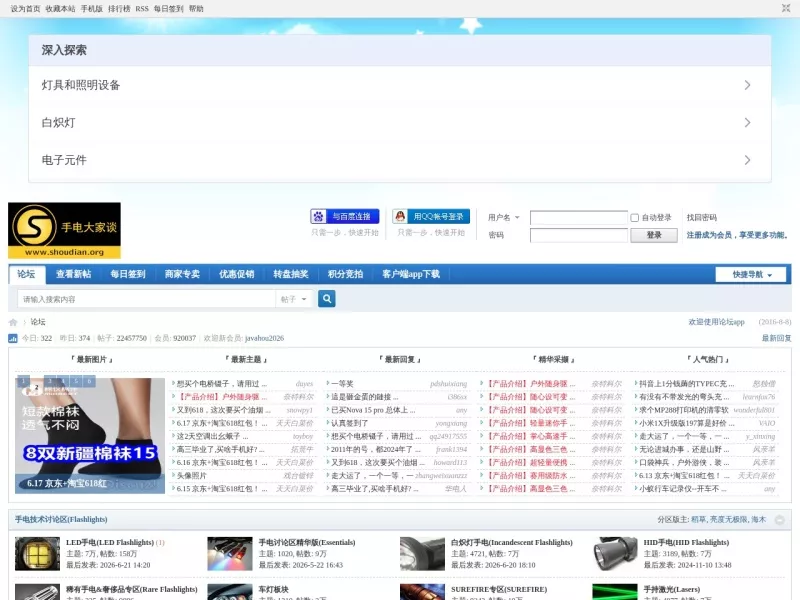
Task: Click the Baidu paw connect icon
Action: [318, 216]
